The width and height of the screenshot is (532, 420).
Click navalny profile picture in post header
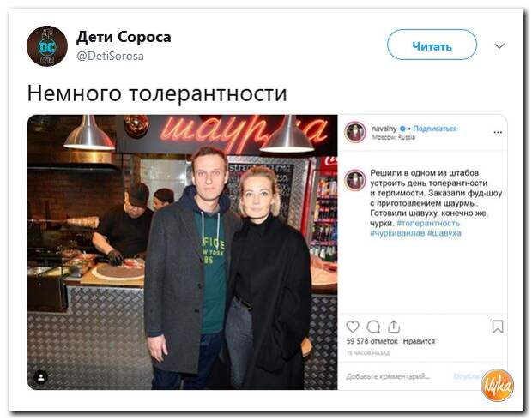[355, 132]
